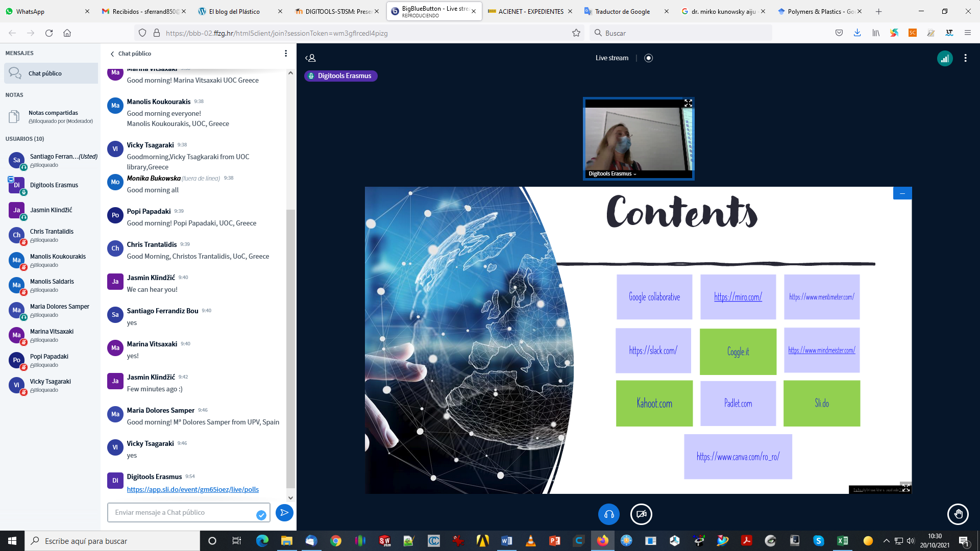Click the recording indicator circle
Viewport: 980px width, 551px height.
(x=648, y=58)
